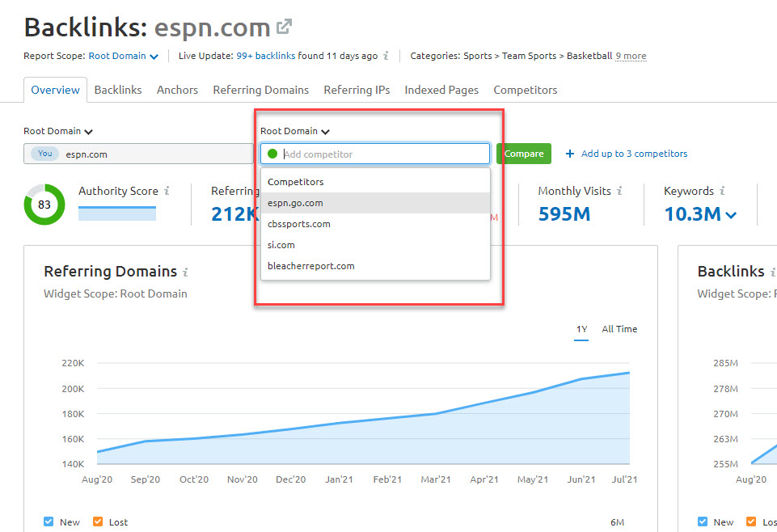Select espn.go.com from competitor suggestions
Viewport: 777px width, 532px height.
(375, 203)
